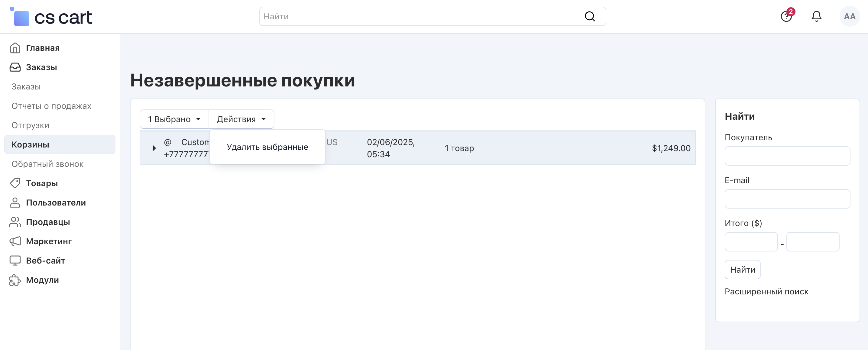The image size is (868, 350).
Task: Open Расширенный поиск link
Action: click(x=766, y=291)
